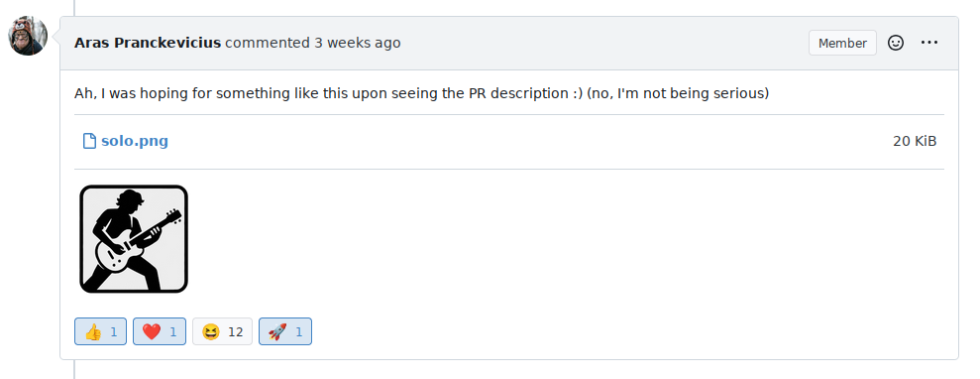The width and height of the screenshot is (980, 379).
Task: Click the 3 weeks ago timestamp
Action: [x=358, y=43]
